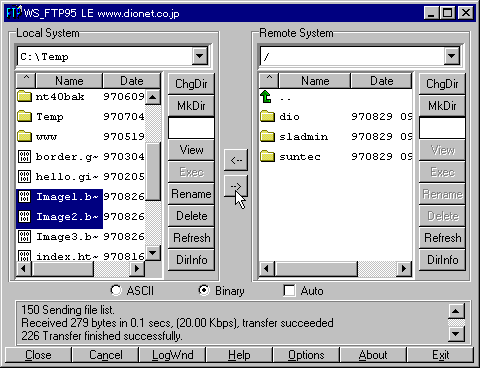Click local View button
This screenshot has height=368, width=480.
pos(191,150)
